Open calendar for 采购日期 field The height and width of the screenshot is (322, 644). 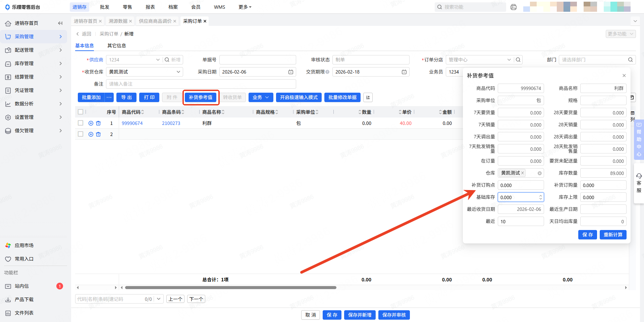click(x=291, y=72)
